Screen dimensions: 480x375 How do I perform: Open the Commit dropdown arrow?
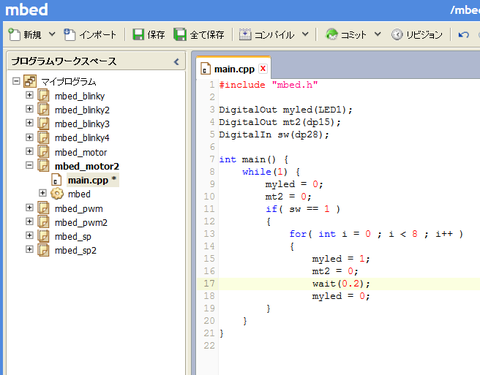point(377,34)
